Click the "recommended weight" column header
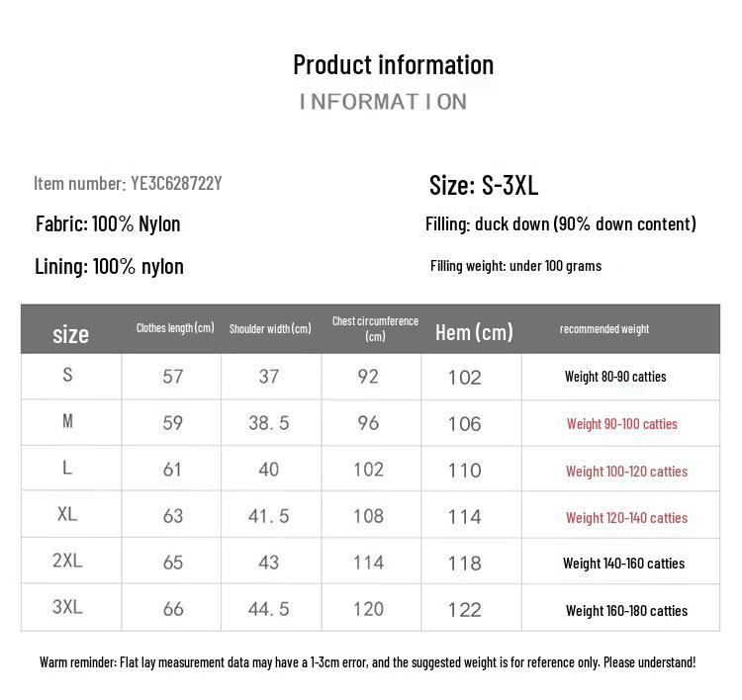Screen dimensions: 742x700 [x=604, y=328]
